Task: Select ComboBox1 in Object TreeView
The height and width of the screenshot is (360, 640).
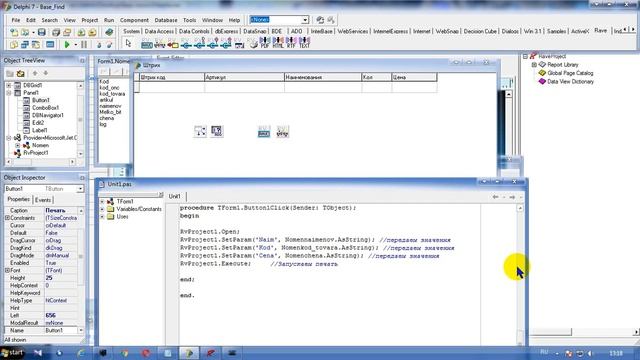Action: tap(45, 108)
